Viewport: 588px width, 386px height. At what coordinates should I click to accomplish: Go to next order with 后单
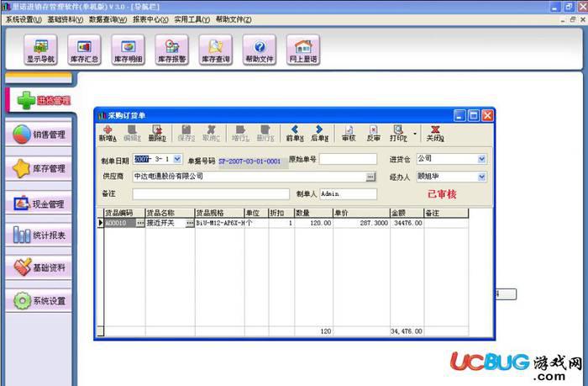(319, 134)
